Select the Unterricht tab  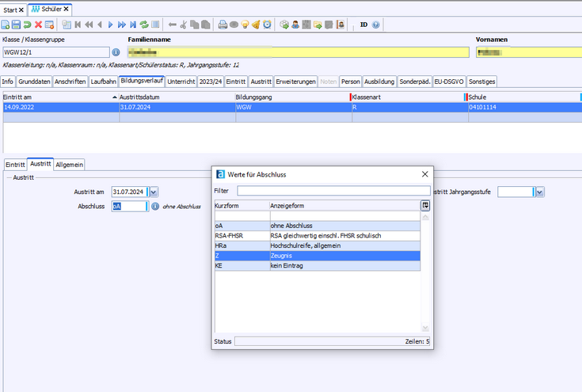[181, 82]
